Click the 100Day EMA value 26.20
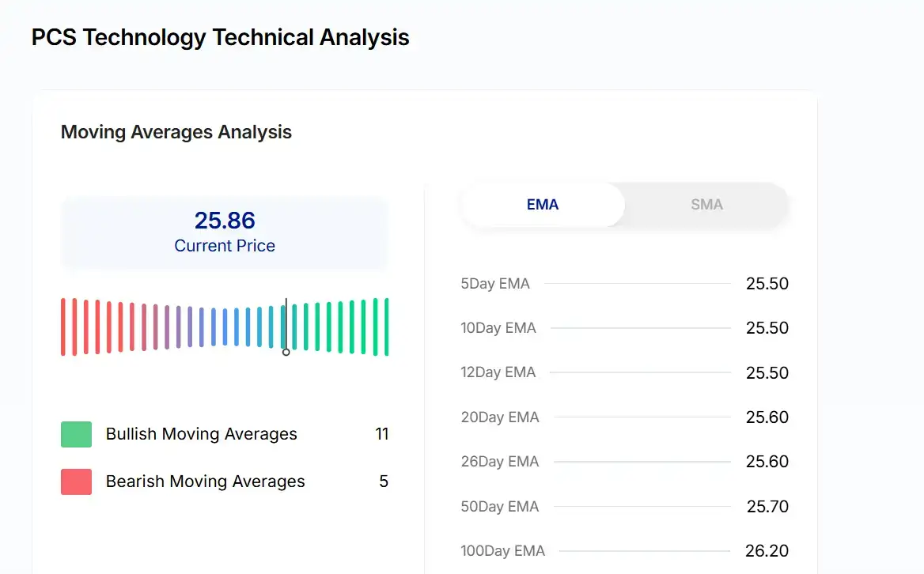Screen dimensions: 924x574 [x=767, y=551]
